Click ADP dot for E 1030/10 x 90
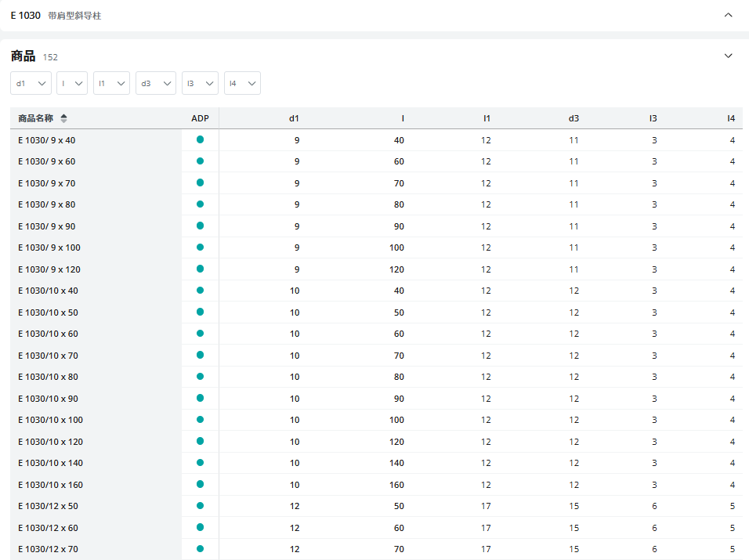Viewport: 749px width, 560px height. point(200,398)
